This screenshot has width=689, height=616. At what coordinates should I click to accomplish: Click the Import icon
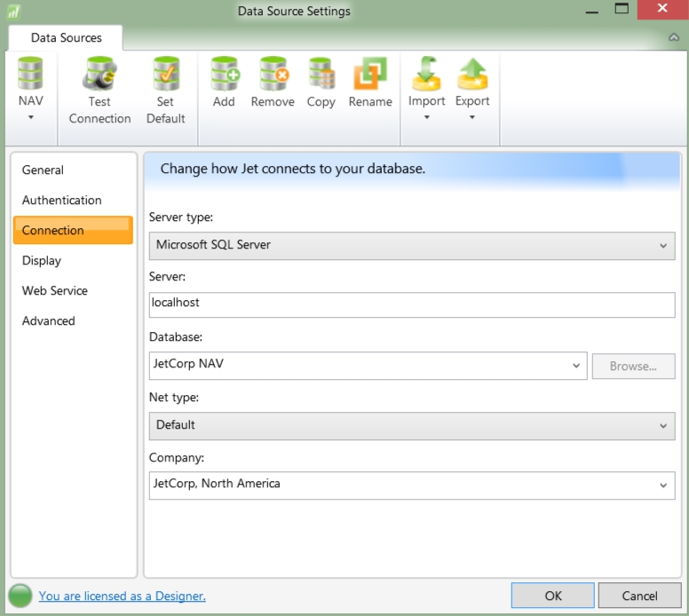426,74
